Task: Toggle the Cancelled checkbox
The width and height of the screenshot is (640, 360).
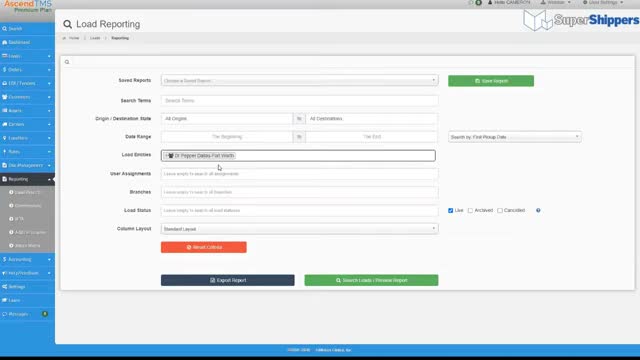Action: pos(500,211)
